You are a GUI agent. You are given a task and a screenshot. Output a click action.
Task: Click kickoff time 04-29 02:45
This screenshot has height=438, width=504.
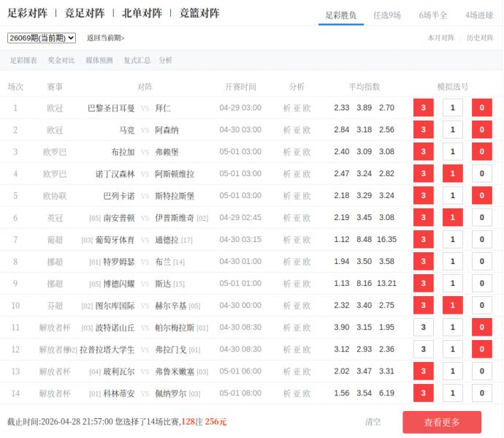coord(240,217)
